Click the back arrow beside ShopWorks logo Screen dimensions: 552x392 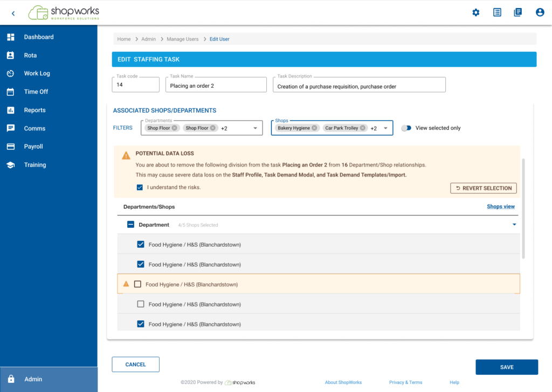[13, 13]
